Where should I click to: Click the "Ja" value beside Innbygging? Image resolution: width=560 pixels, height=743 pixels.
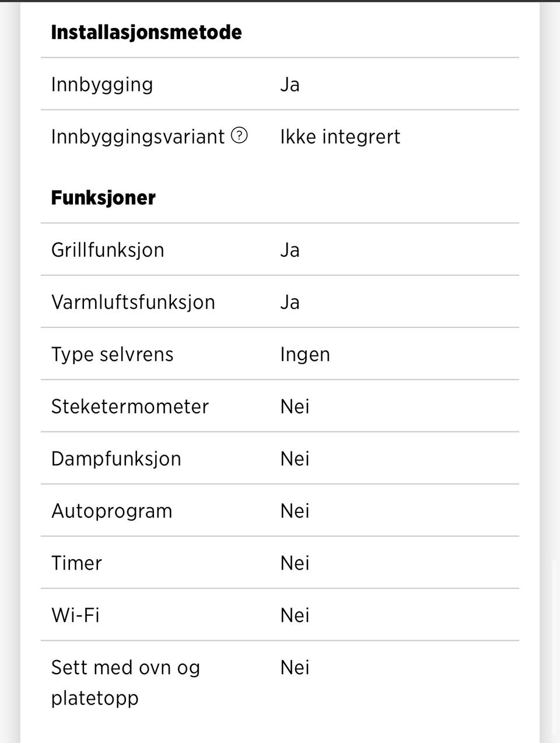click(x=290, y=85)
